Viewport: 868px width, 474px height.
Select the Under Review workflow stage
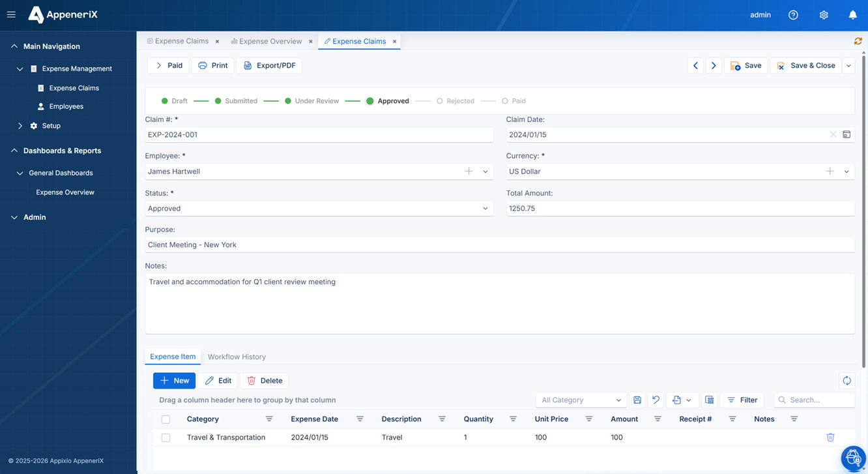click(x=311, y=101)
